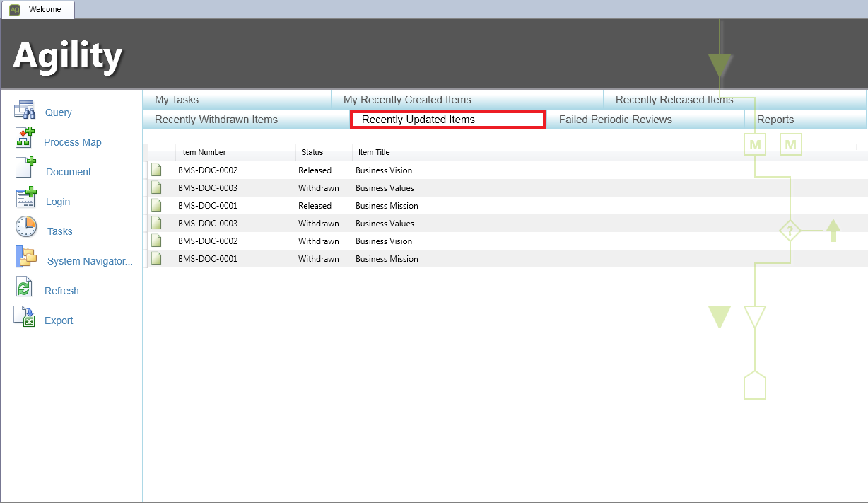The height and width of the screenshot is (503, 868).
Task: Switch to the Reports tab
Action: pos(806,120)
